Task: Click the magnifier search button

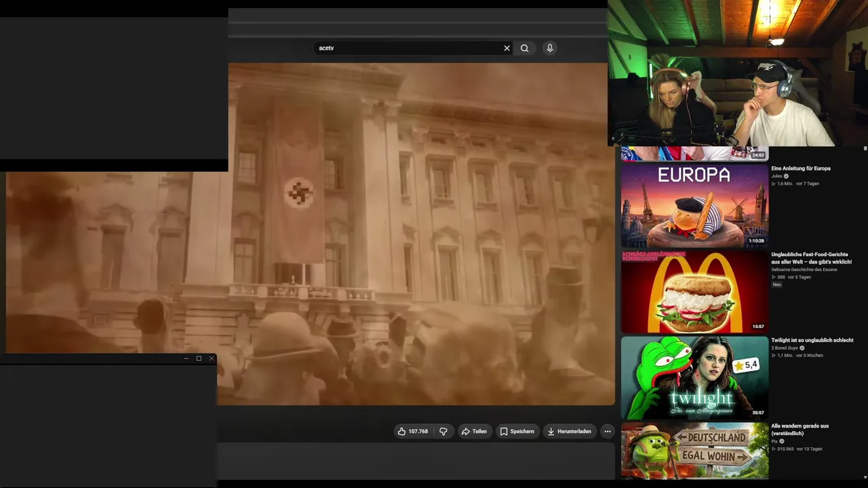Action: click(525, 48)
